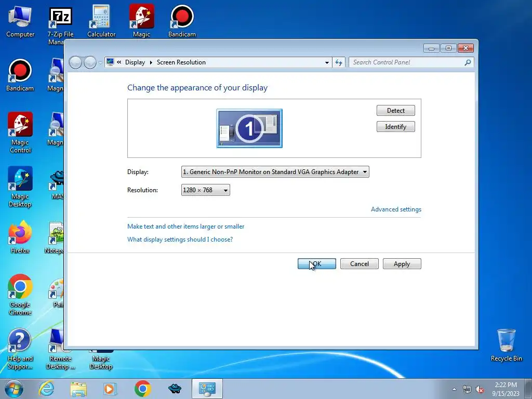Image resolution: width=532 pixels, height=399 pixels.
Task: Open the Computer desktop icon
Action: tap(20, 21)
